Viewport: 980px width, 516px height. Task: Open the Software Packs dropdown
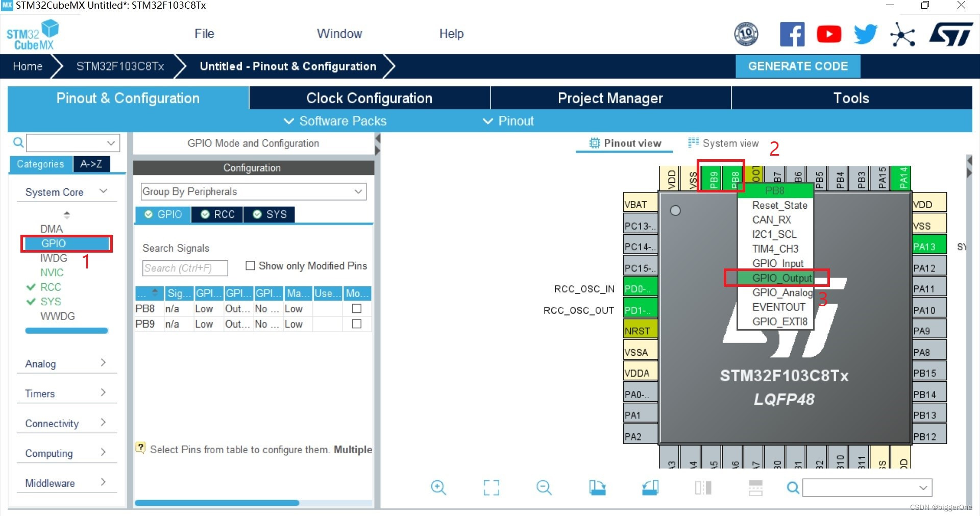(x=335, y=121)
